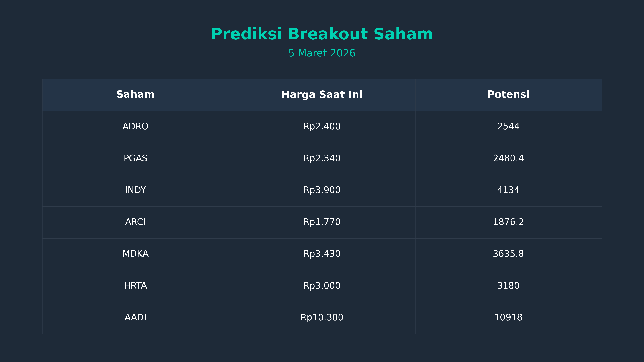Click the PGAS stock cell
Image resolution: width=644 pixels, height=362 pixels.
point(135,158)
